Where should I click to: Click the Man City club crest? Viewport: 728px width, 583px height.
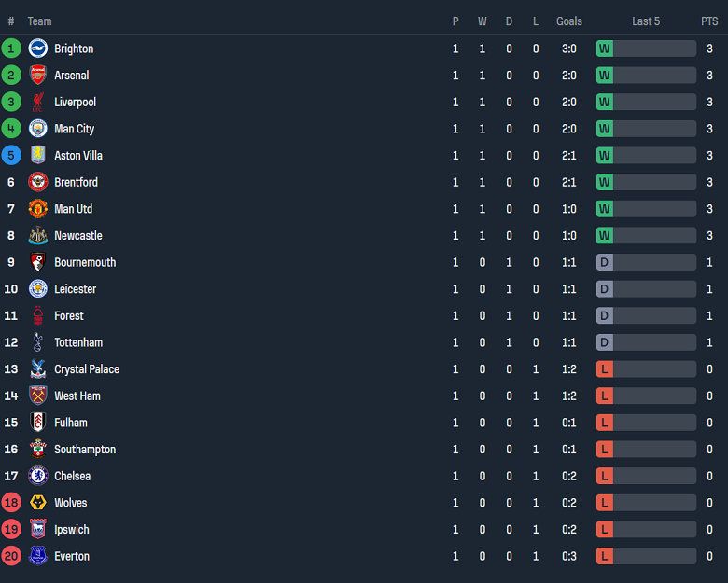(38, 129)
